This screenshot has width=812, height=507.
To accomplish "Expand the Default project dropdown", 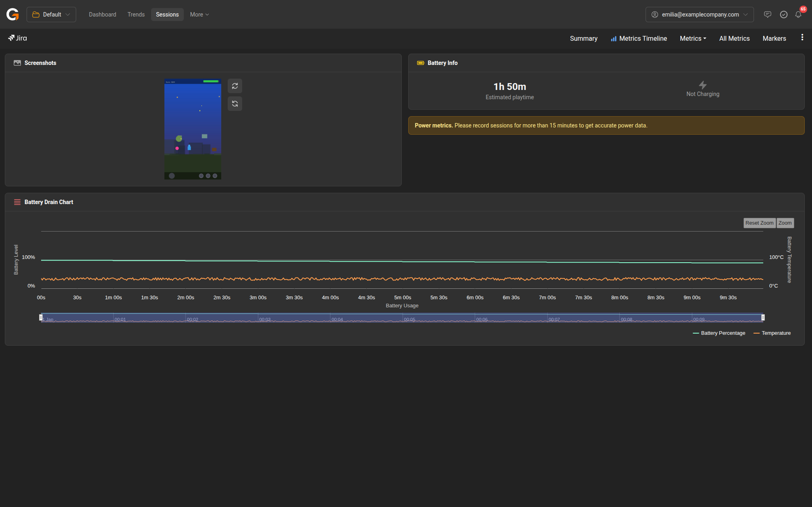I will pyautogui.click(x=51, y=15).
